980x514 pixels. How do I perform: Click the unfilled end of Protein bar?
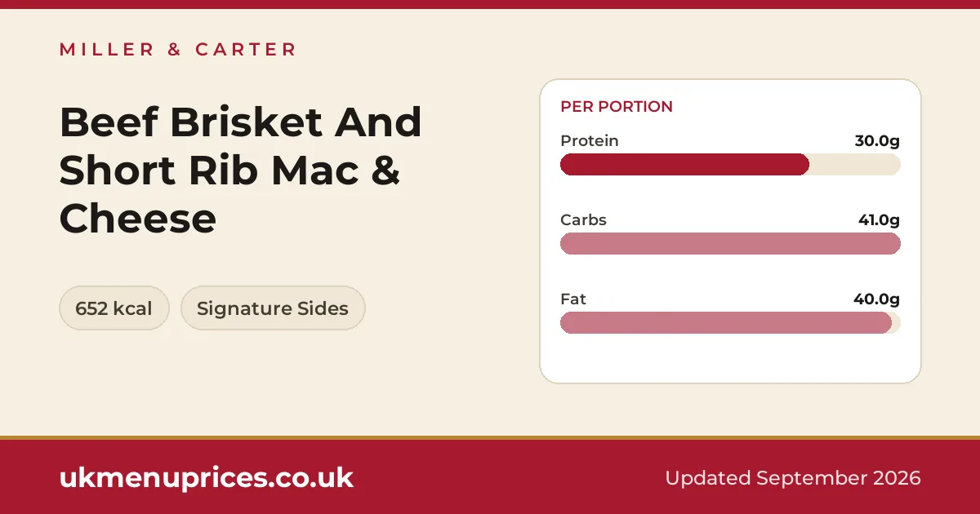(855, 164)
